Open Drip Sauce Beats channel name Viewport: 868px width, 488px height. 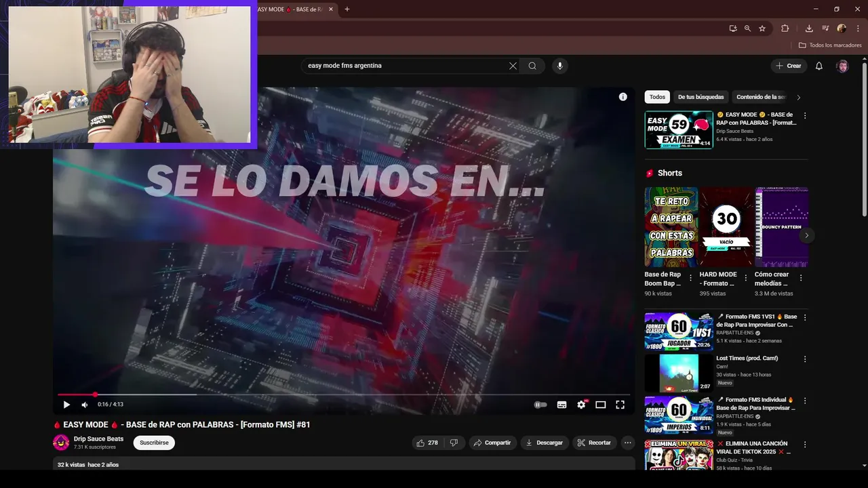[x=98, y=439]
